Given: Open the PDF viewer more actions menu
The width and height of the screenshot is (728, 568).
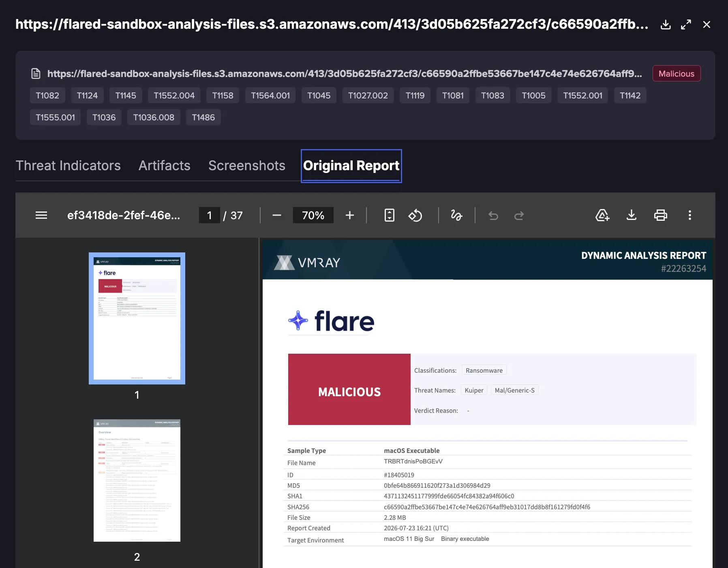Looking at the screenshot, I should pos(690,215).
